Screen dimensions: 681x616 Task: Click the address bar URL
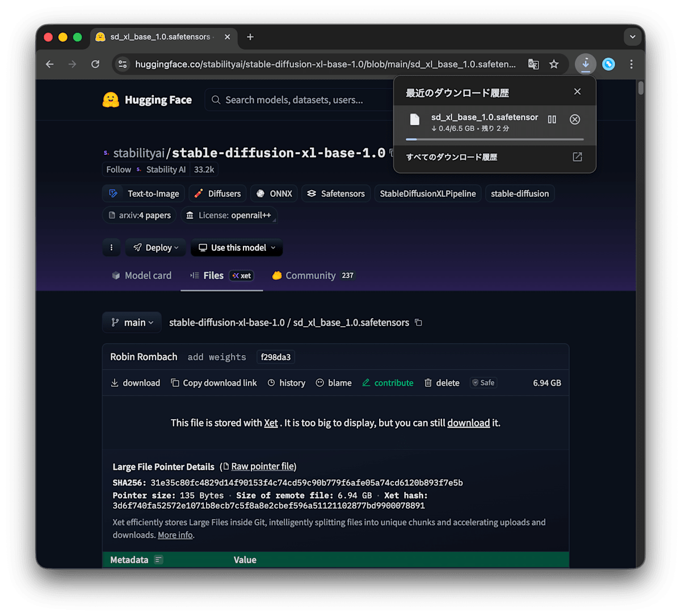point(325,64)
